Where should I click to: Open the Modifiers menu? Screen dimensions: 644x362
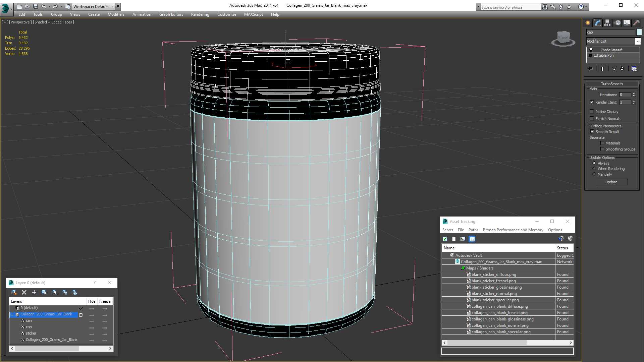pyautogui.click(x=116, y=14)
